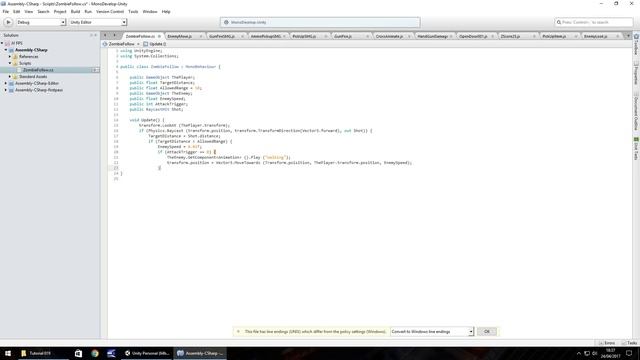The image size is (640, 360).
Task: Open the Update() member breadcrumb
Action: [155, 44]
